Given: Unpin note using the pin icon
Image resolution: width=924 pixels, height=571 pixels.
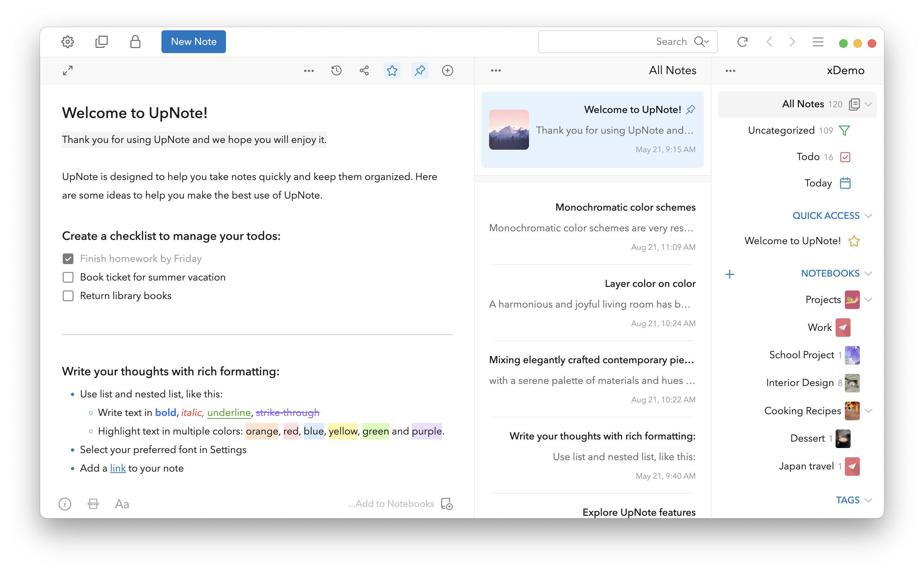Looking at the screenshot, I should click(420, 71).
